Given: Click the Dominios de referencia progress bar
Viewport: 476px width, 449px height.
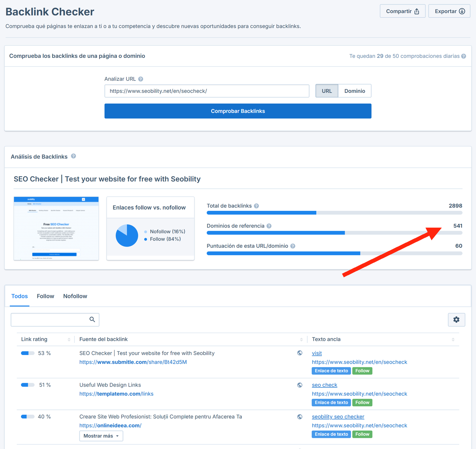Looking at the screenshot, I should [x=334, y=233].
